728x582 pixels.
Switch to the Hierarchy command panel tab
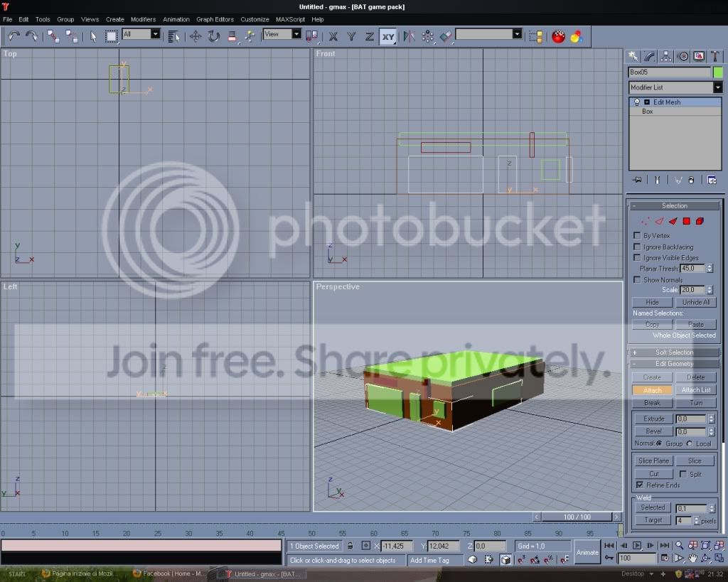(x=665, y=56)
